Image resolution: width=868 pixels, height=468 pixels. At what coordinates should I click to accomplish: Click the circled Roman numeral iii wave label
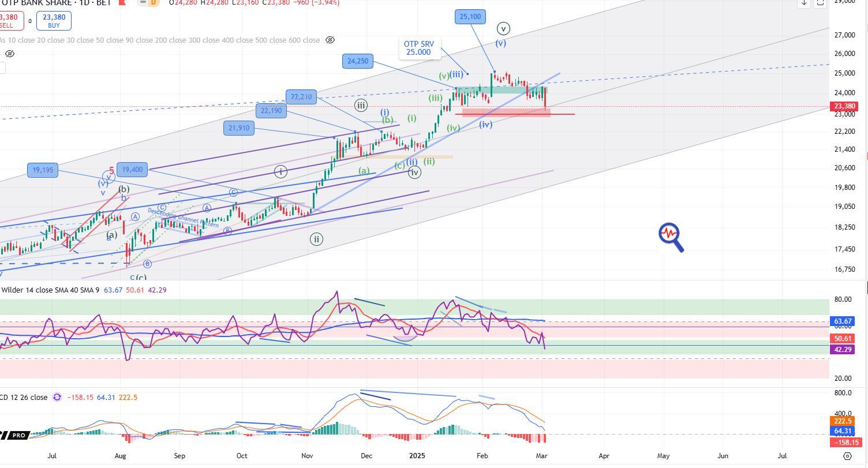tap(361, 105)
